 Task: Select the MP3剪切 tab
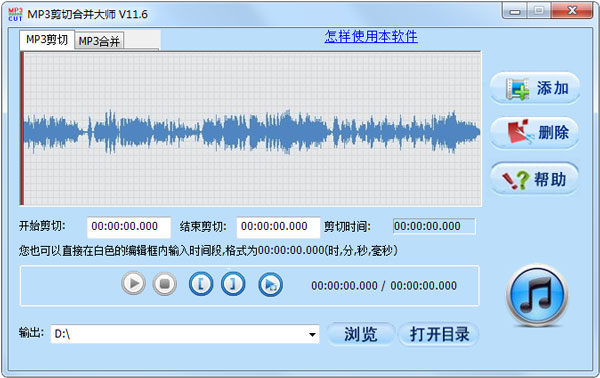(x=47, y=39)
